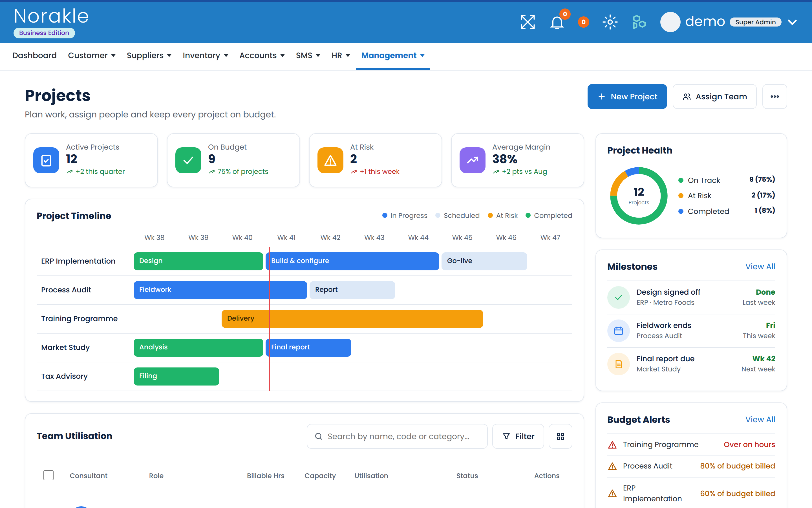
Task: Go to the Dashboard menu item
Action: [x=35, y=55]
